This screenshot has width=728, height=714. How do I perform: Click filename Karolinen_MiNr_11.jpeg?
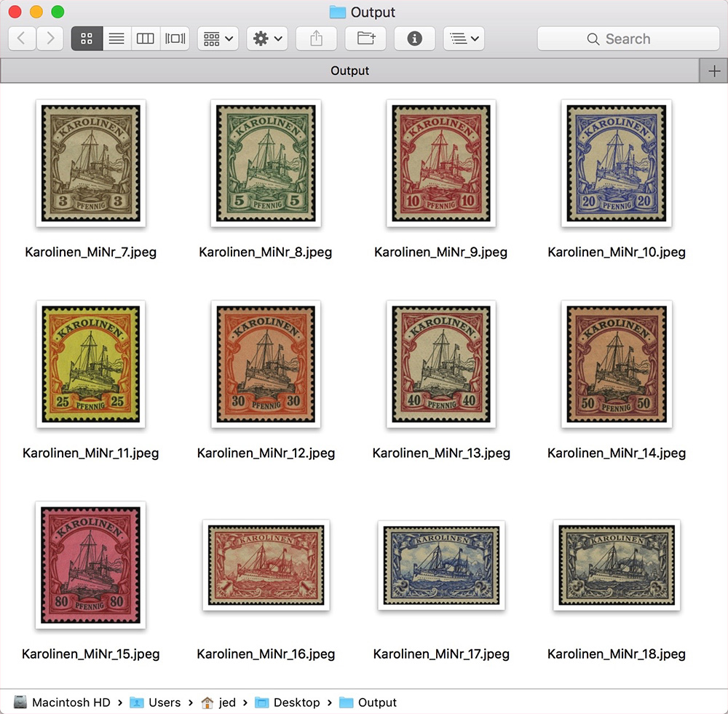tap(90, 453)
